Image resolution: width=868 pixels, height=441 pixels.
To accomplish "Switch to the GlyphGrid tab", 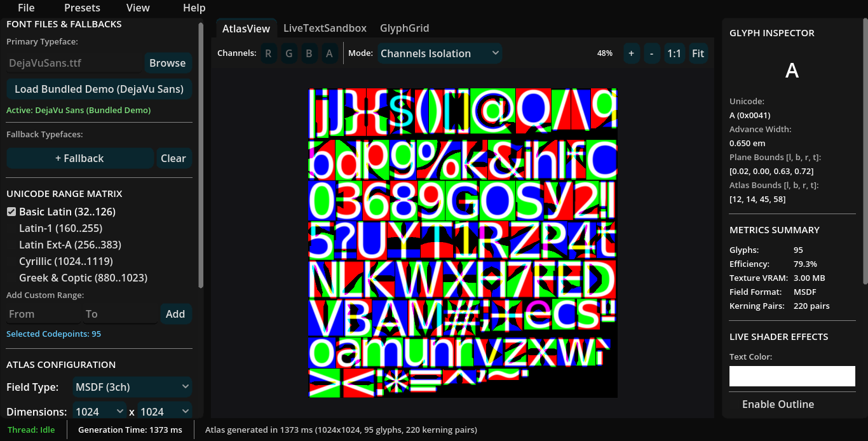I will (404, 28).
